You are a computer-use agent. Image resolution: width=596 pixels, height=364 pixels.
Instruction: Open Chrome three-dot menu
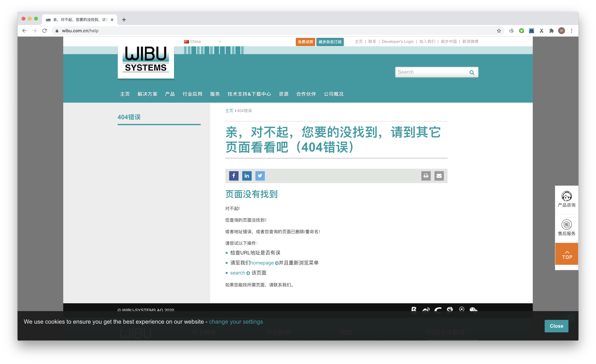pyautogui.click(x=572, y=31)
